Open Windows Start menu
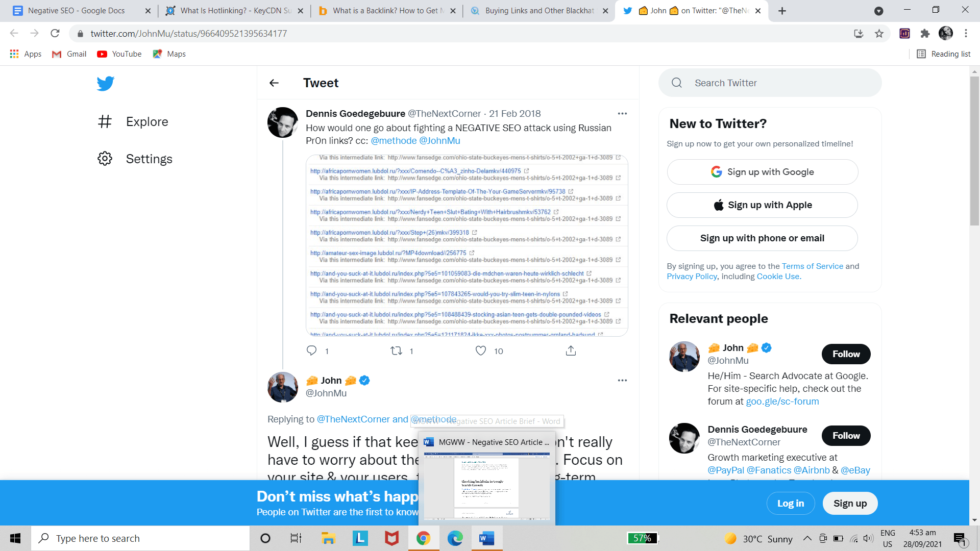980x551 pixels. pyautogui.click(x=15, y=538)
